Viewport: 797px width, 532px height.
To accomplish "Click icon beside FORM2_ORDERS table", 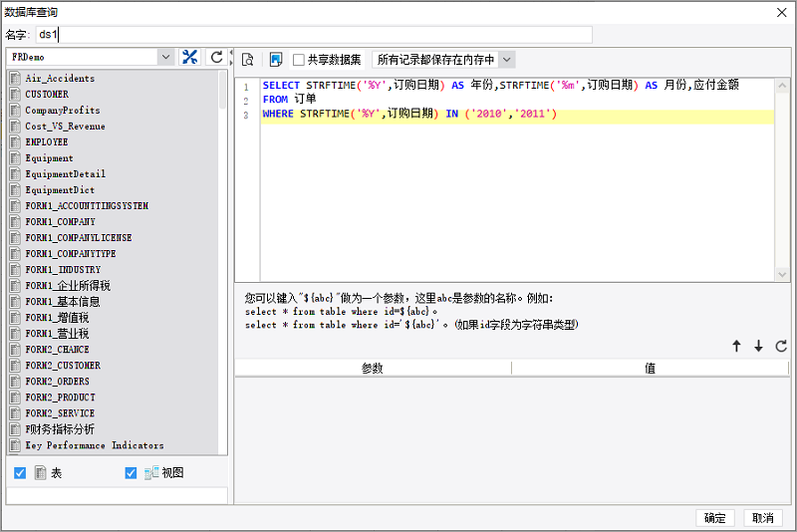I will pyautogui.click(x=16, y=382).
